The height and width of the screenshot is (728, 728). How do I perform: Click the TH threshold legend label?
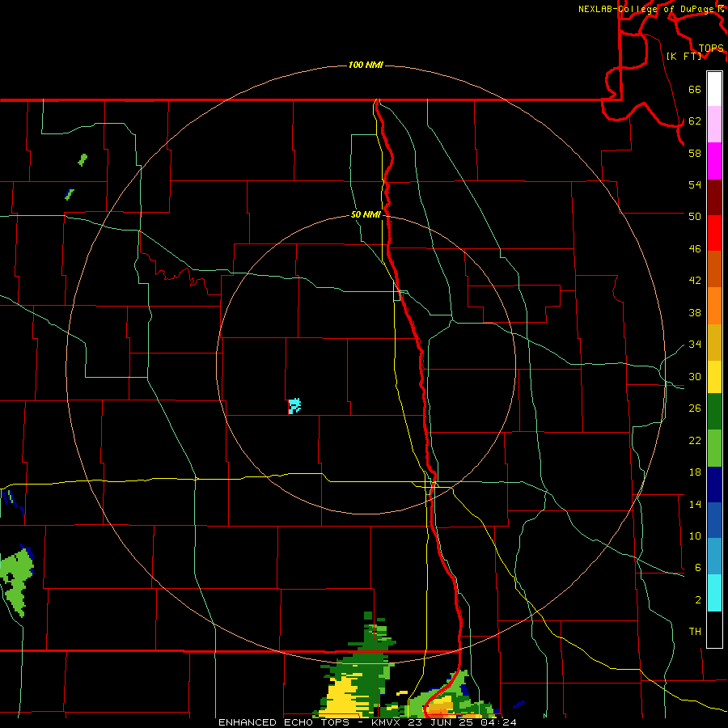(x=695, y=632)
